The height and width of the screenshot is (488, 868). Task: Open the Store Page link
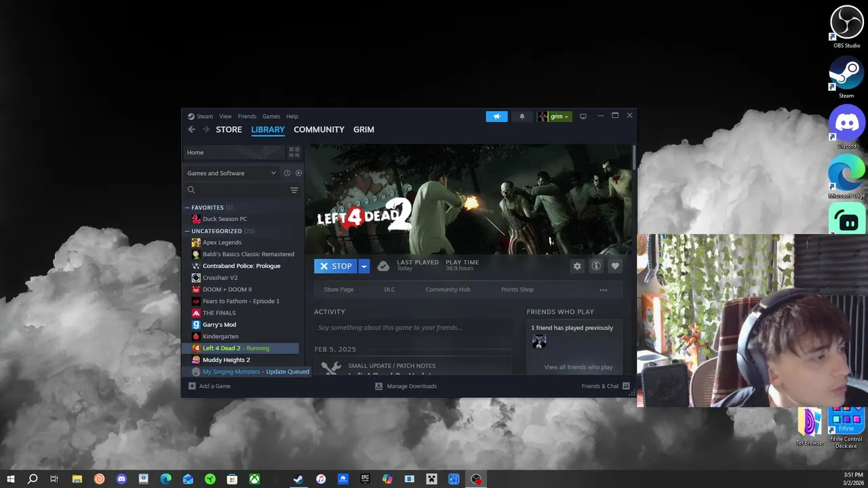coord(338,289)
